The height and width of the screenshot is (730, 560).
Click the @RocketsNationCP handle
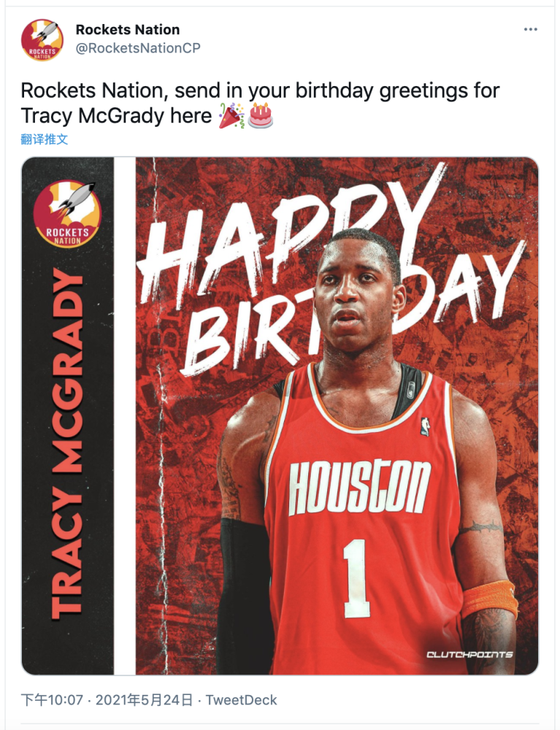point(138,48)
